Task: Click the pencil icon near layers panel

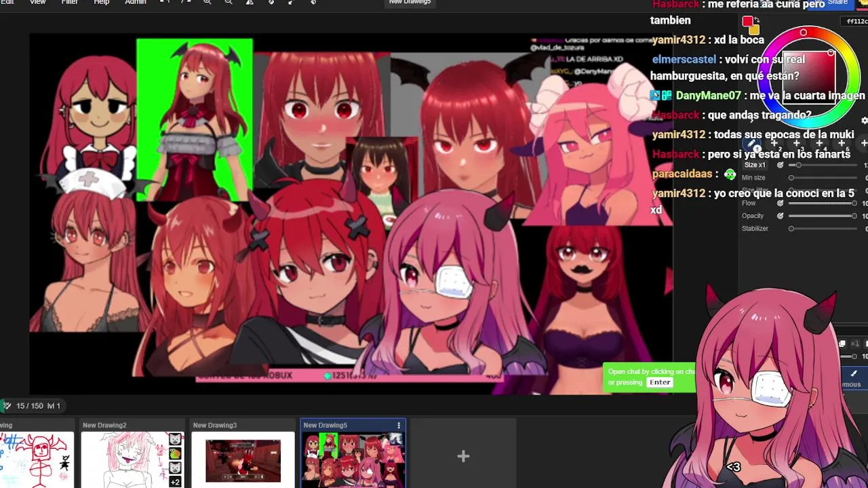Action: pos(854,373)
